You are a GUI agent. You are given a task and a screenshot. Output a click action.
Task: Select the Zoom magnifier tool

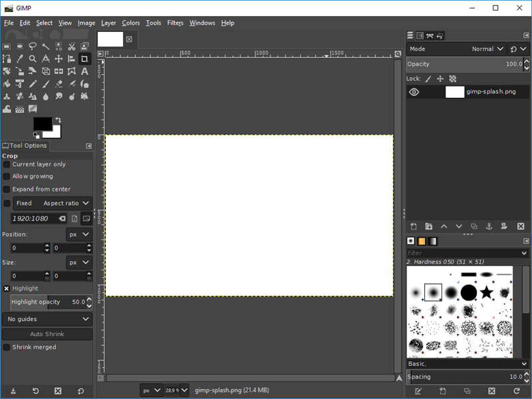pyautogui.click(x=33, y=59)
